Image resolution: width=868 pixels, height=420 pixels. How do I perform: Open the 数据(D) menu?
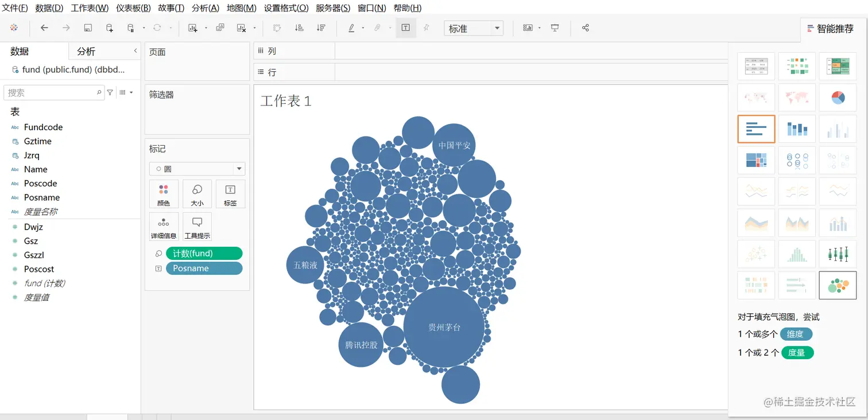pyautogui.click(x=49, y=8)
